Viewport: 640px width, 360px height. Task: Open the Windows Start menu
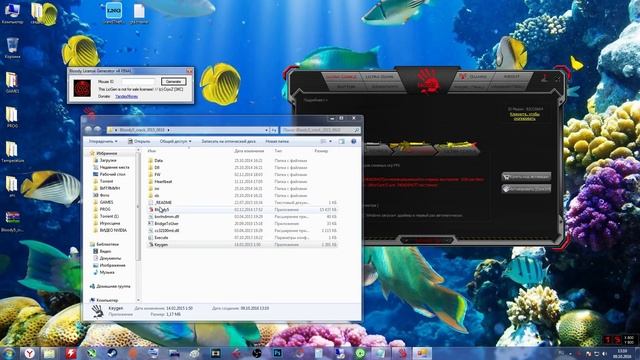pyautogui.click(x=9, y=353)
